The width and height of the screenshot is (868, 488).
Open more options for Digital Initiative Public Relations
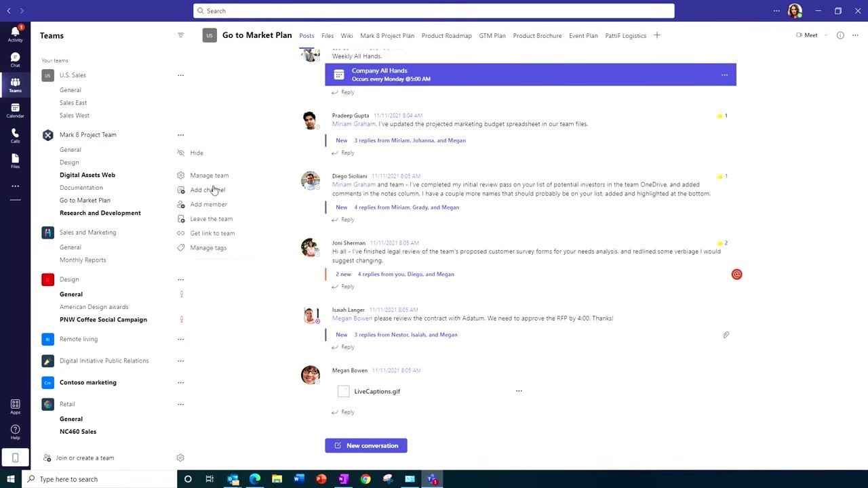[x=180, y=361]
